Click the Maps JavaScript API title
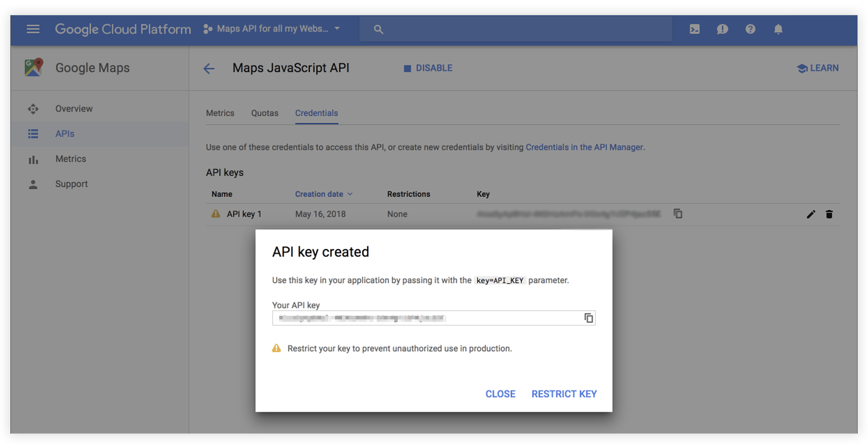Image resolution: width=868 pixels, height=444 pixels. tap(291, 68)
